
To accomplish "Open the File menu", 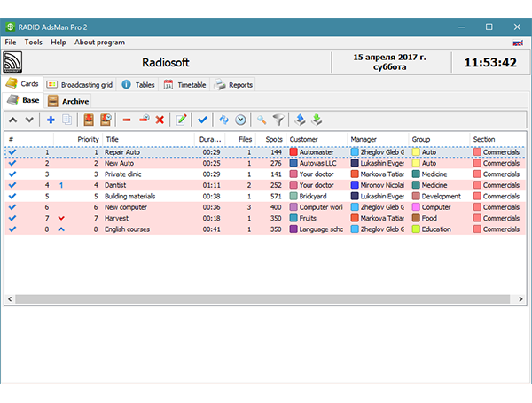I will pyautogui.click(x=10, y=43).
